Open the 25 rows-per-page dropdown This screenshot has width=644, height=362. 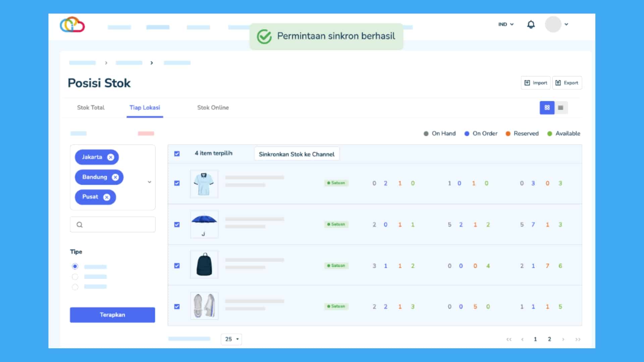tap(231, 339)
